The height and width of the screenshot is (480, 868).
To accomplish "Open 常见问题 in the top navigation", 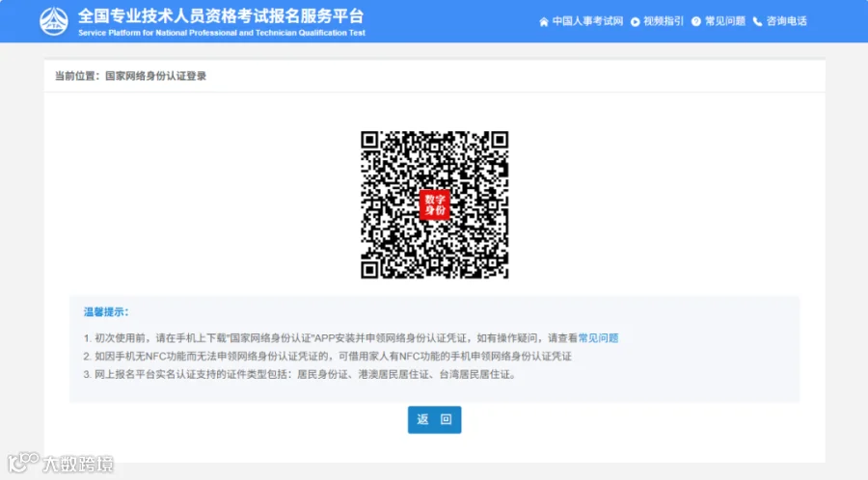I will click(724, 21).
